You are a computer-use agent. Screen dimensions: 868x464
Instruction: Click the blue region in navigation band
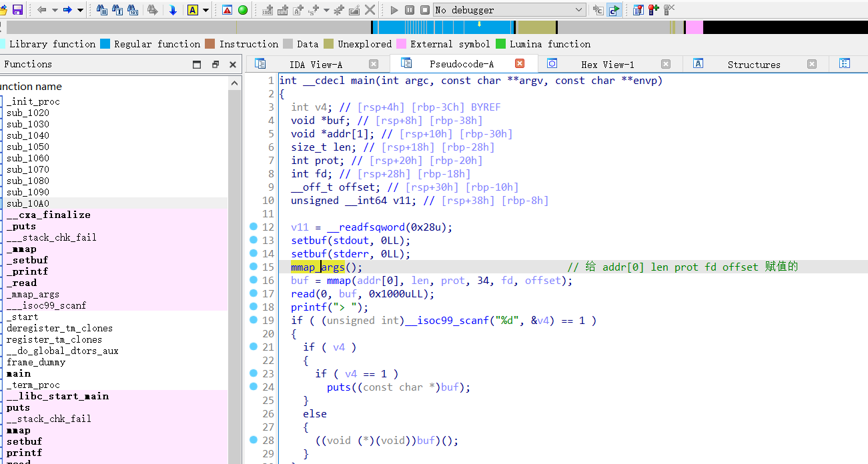[444, 27]
